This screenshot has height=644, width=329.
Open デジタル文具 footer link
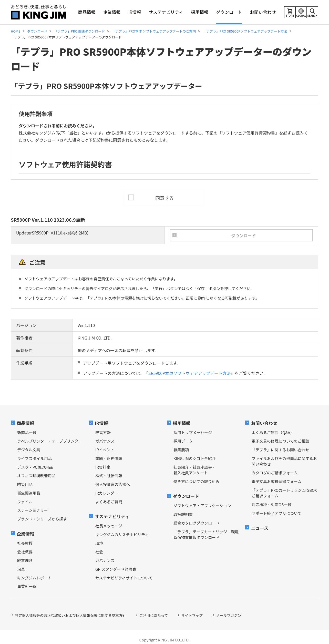pos(29,450)
